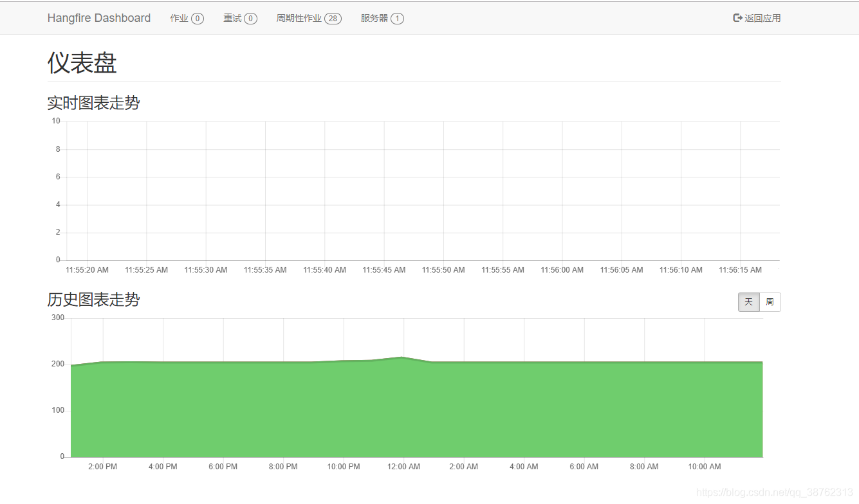Click the 12:00 AM history axis label
Screen dimensions: 859x504
[403, 467]
